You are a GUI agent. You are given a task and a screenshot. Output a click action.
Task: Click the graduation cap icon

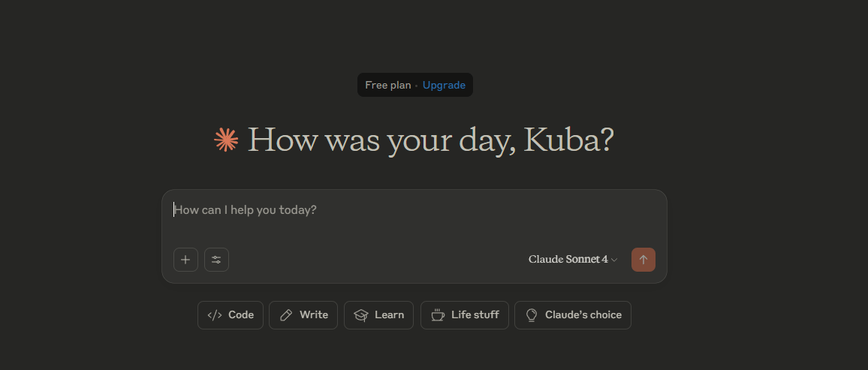(361, 315)
